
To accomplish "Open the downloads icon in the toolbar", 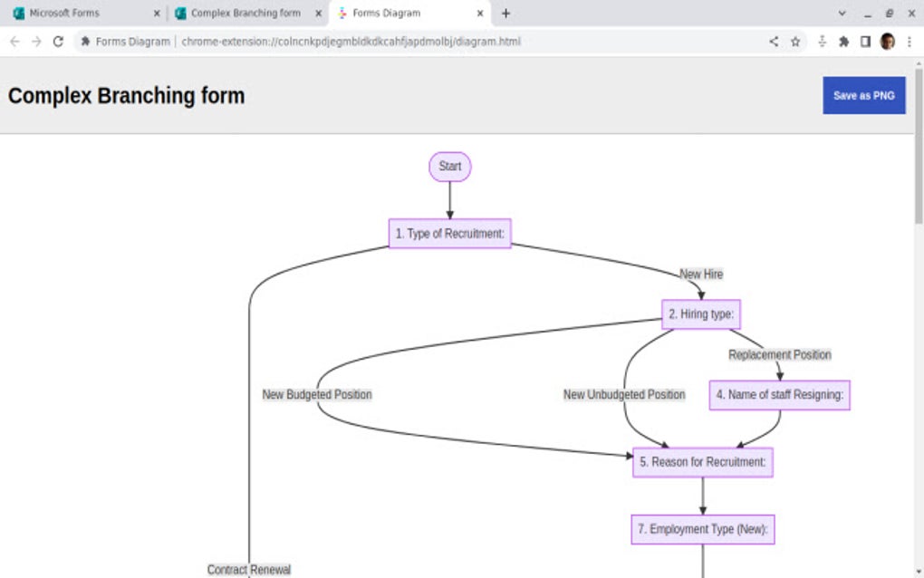I will (x=822, y=41).
